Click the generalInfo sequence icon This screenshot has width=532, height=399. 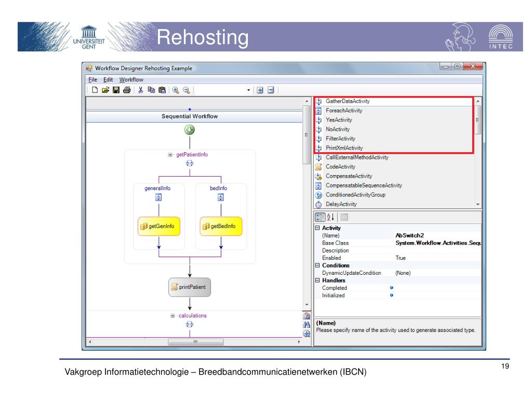(158, 197)
